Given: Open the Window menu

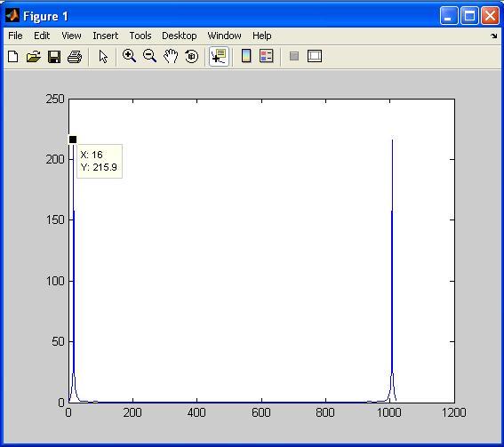Looking at the screenshot, I should tap(224, 36).
